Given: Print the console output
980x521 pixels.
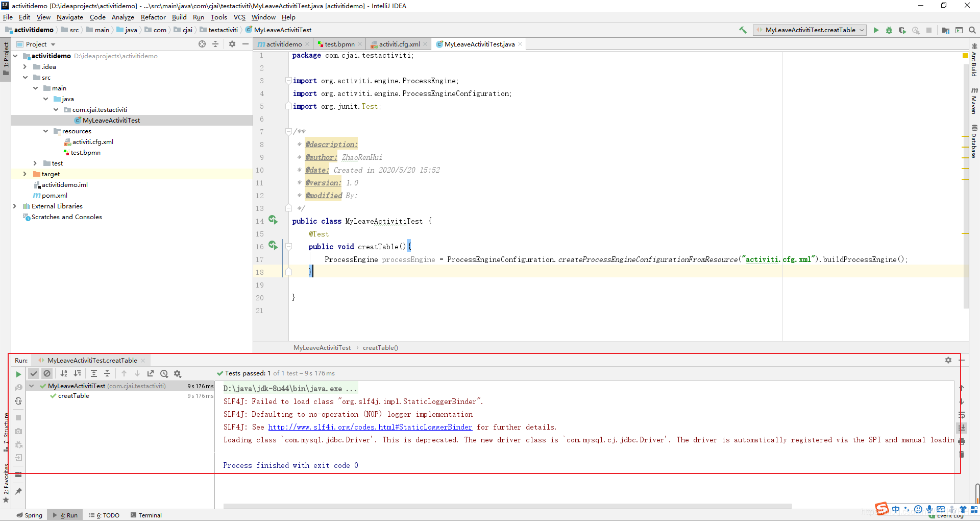Looking at the screenshot, I should tap(962, 441).
